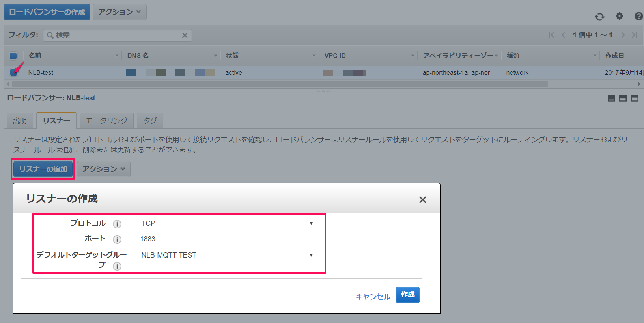
Task: Select the smallest detail pane layout icon
Action: pyautogui.click(x=611, y=98)
